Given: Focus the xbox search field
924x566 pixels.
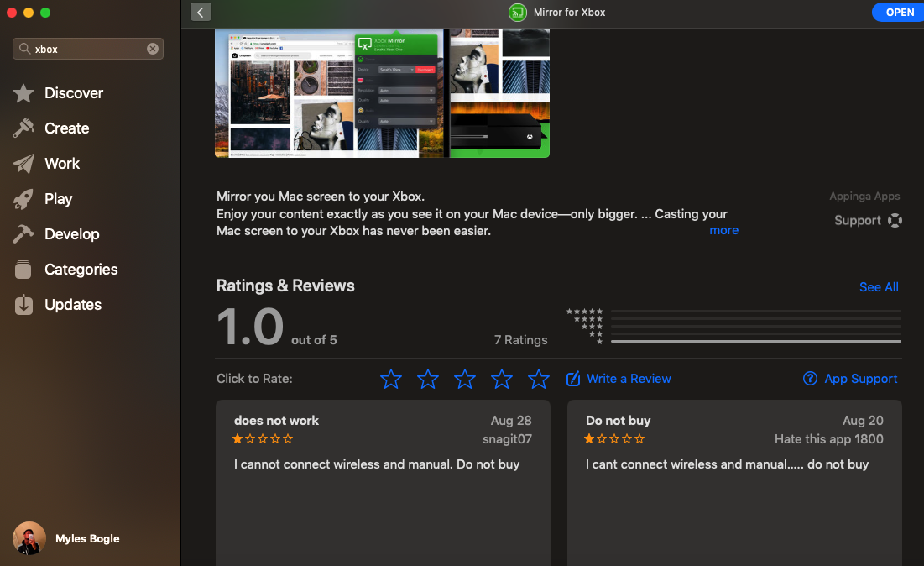Looking at the screenshot, I should pos(88,49).
